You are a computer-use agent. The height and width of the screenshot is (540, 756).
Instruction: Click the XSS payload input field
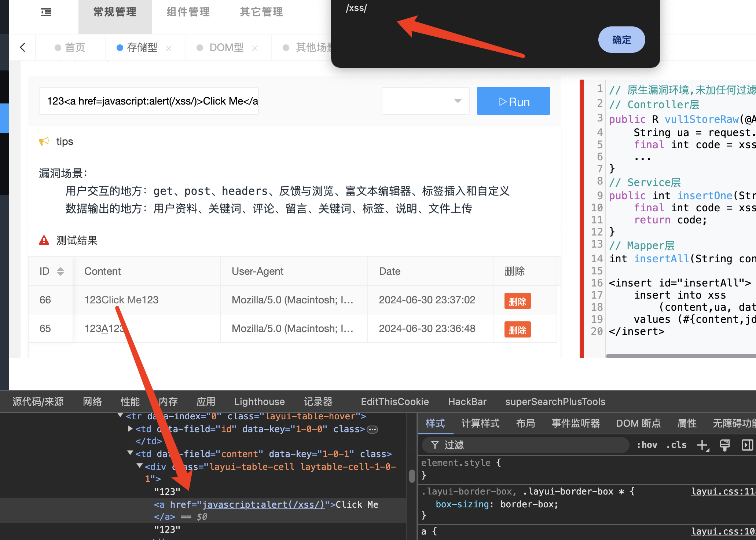(149, 101)
